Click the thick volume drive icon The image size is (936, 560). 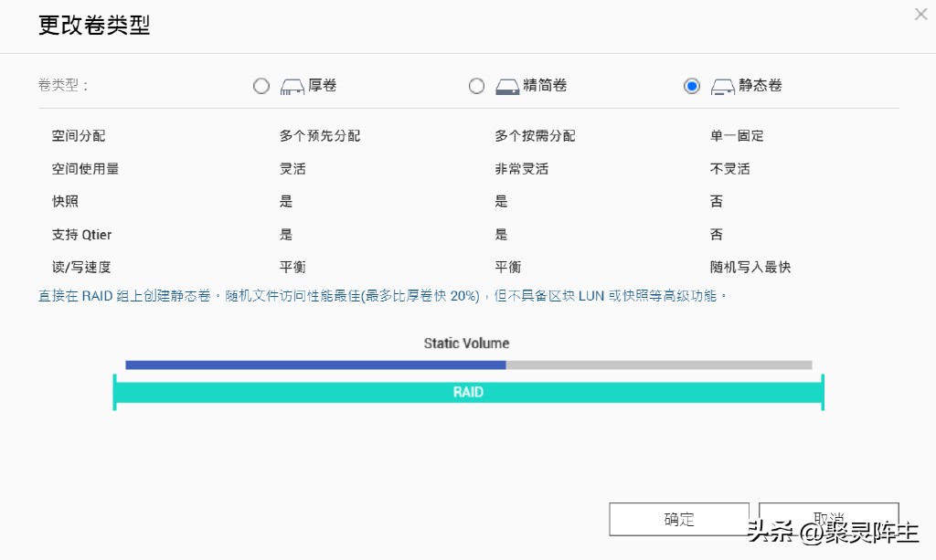pos(292,85)
